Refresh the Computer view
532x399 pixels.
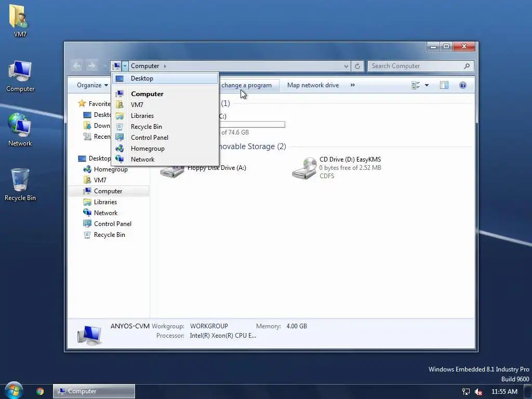click(357, 66)
